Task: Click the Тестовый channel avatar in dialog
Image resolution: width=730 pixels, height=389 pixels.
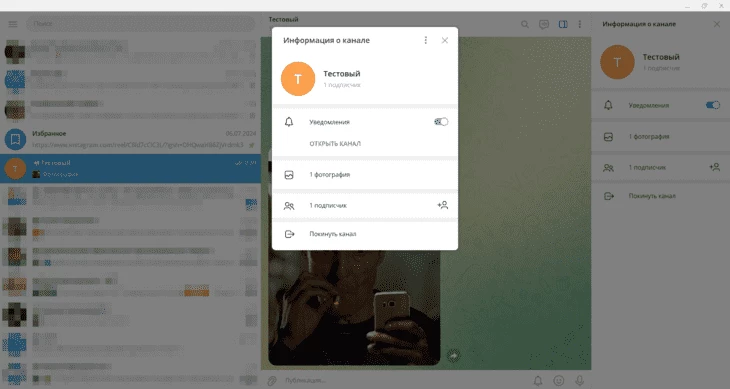Action: click(x=298, y=79)
